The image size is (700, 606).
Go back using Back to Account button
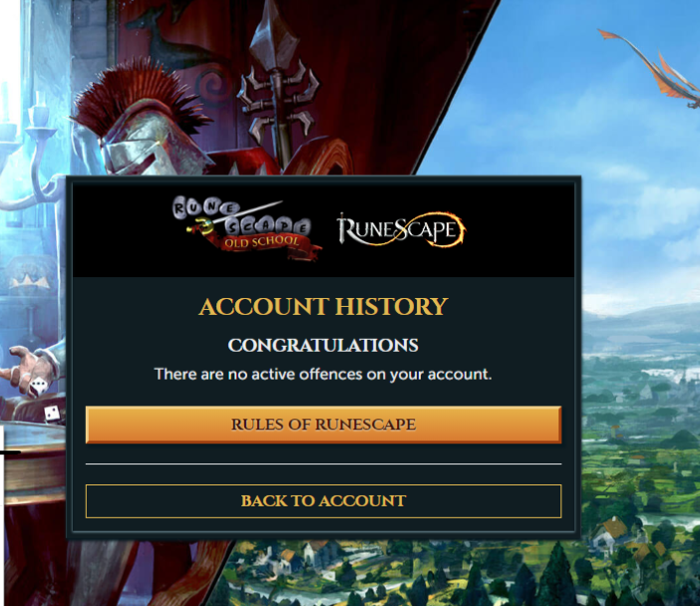coord(323,500)
